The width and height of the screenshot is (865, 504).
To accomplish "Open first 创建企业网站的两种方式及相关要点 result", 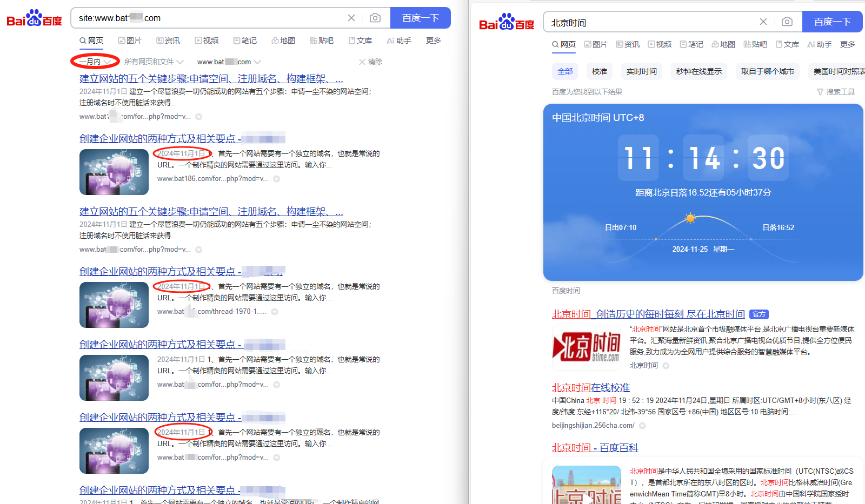I will tap(182, 139).
